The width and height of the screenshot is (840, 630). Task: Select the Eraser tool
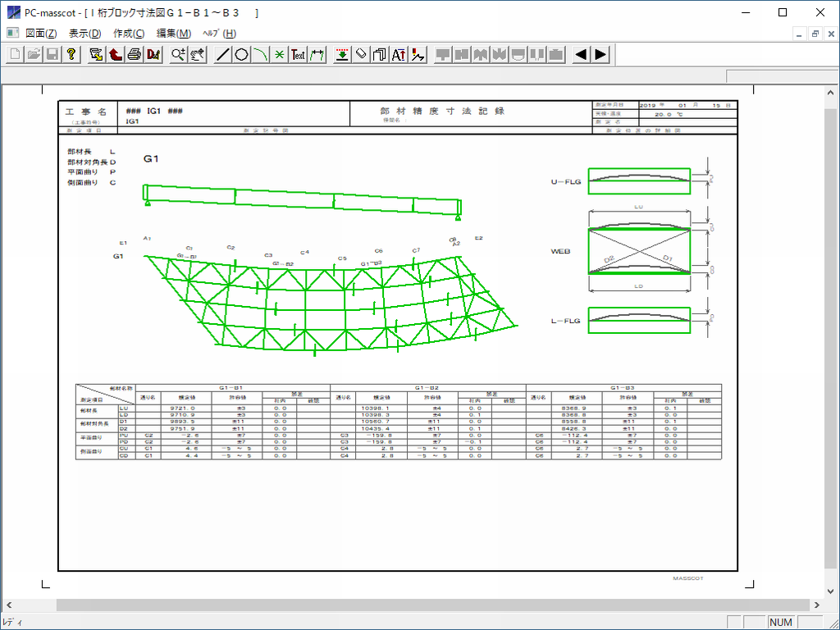[x=361, y=55]
